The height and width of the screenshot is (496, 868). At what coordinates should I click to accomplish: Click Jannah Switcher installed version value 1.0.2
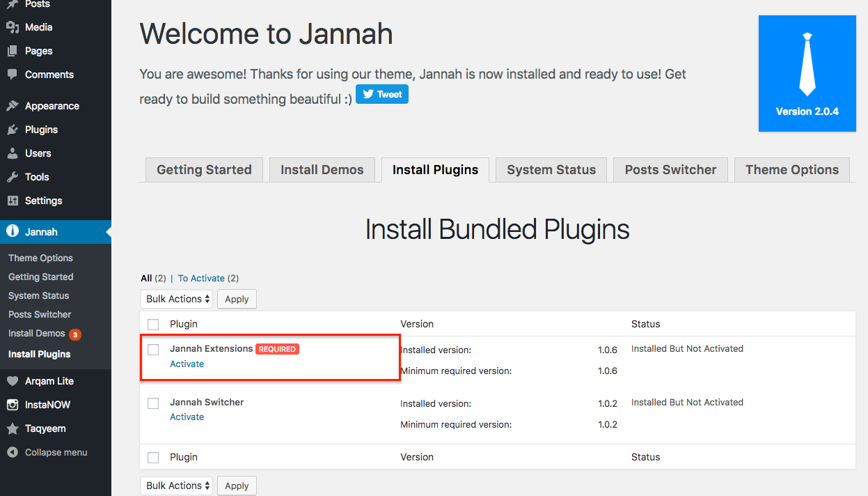608,403
